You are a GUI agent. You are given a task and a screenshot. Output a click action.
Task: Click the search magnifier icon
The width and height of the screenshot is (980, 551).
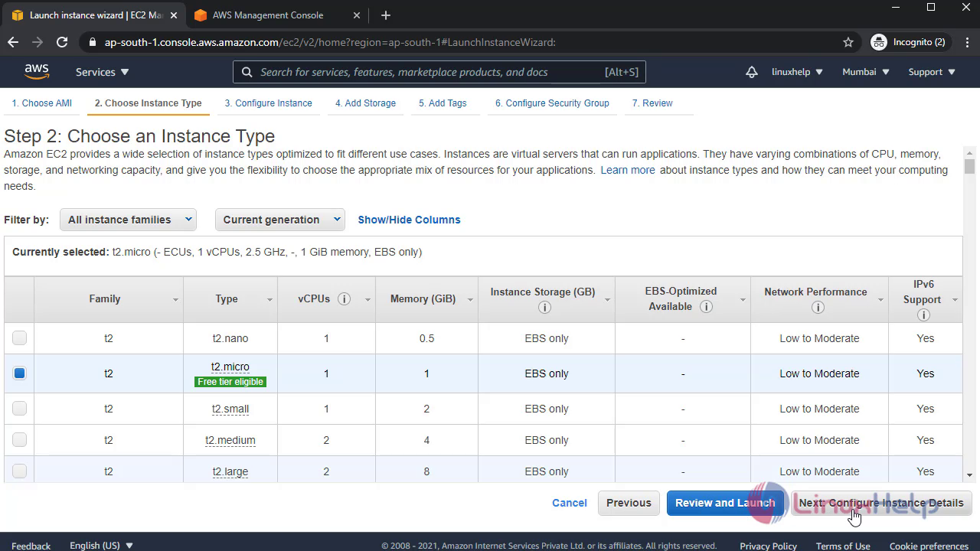247,72
